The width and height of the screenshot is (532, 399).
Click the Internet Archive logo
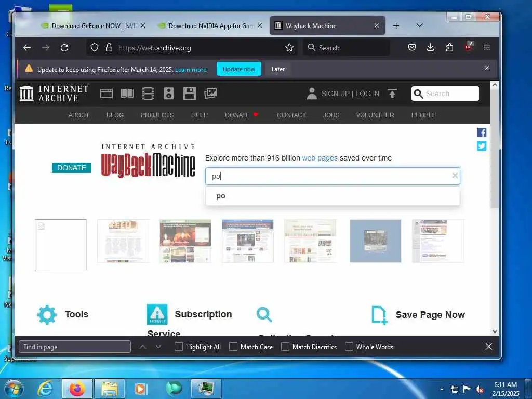[x=54, y=94]
